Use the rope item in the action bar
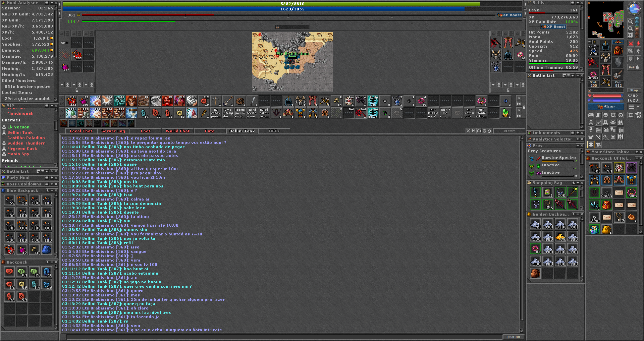 pyautogui.click(x=240, y=101)
